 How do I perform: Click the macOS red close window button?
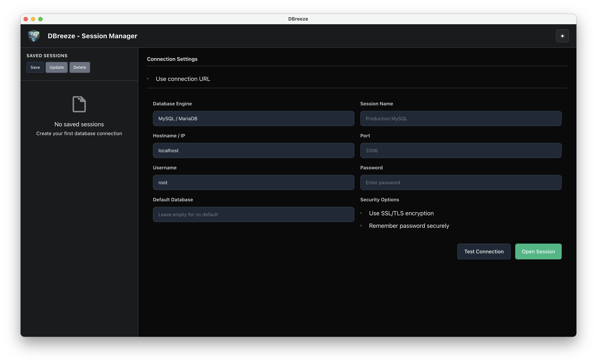tap(26, 19)
